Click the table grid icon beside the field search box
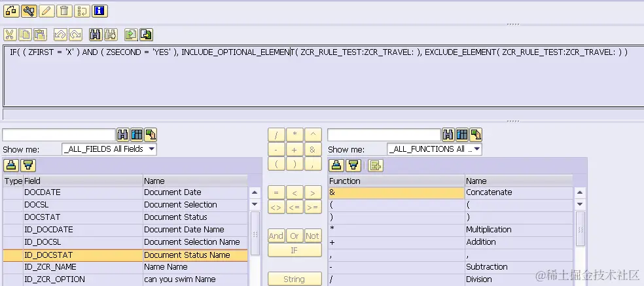This screenshot has width=644, height=286. (x=137, y=134)
